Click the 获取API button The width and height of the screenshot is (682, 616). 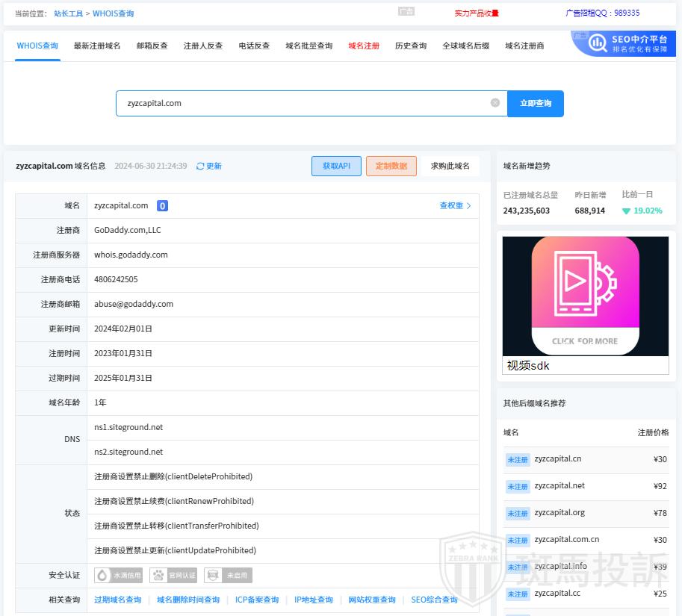click(x=336, y=166)
